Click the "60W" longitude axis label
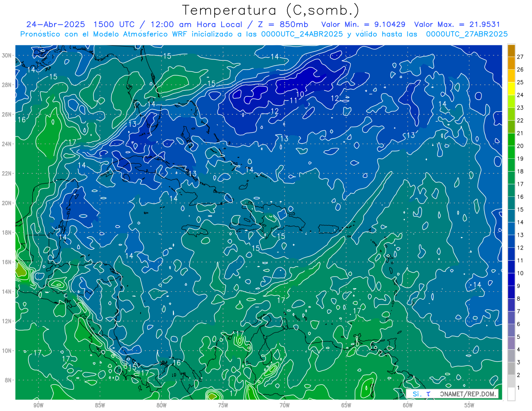532x411 pixels. click(408, 405)
